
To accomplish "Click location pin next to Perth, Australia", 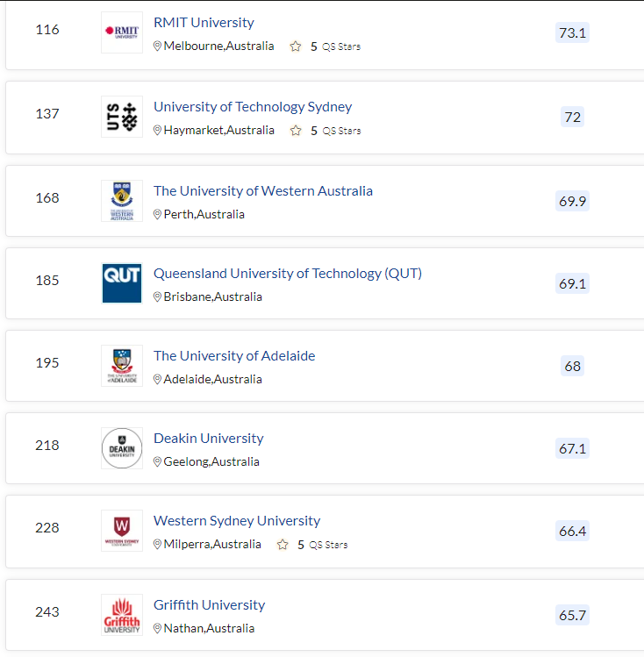I will coord(158,215).
